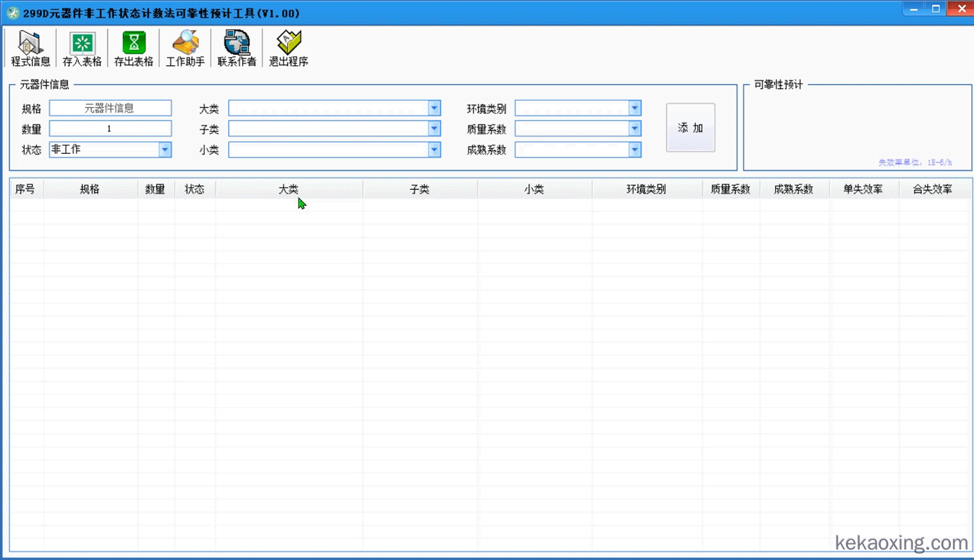The height and width of the screenshot is (560, 974).
Task: Click the 数量 quantity input field
Action: [110, 129]
